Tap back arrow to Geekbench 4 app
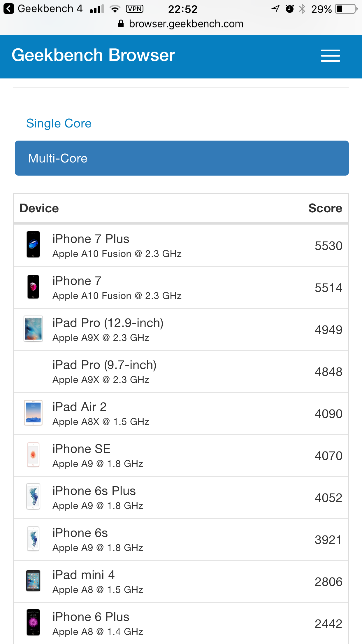Image resolution: width=362 pixels, height=644 pixels. tap(9, 9)
